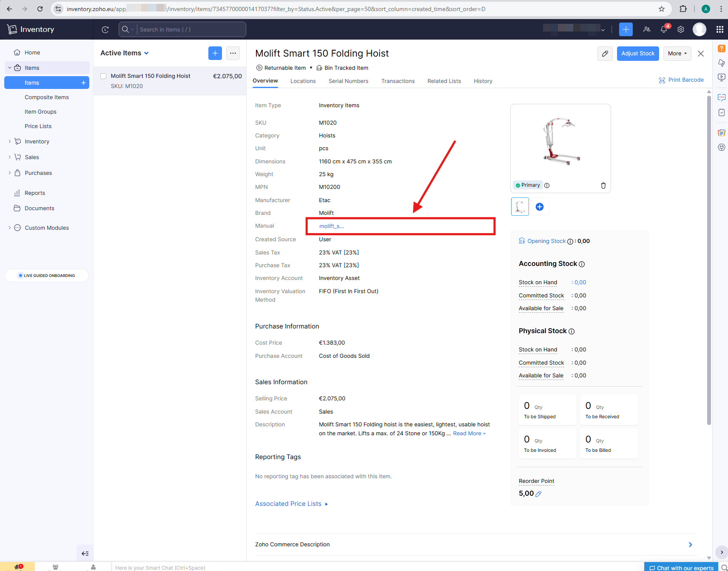Open the More actions dropdown
Viewport: 728px width, 571px height.
pyautogui.click(x=677, y=54)
